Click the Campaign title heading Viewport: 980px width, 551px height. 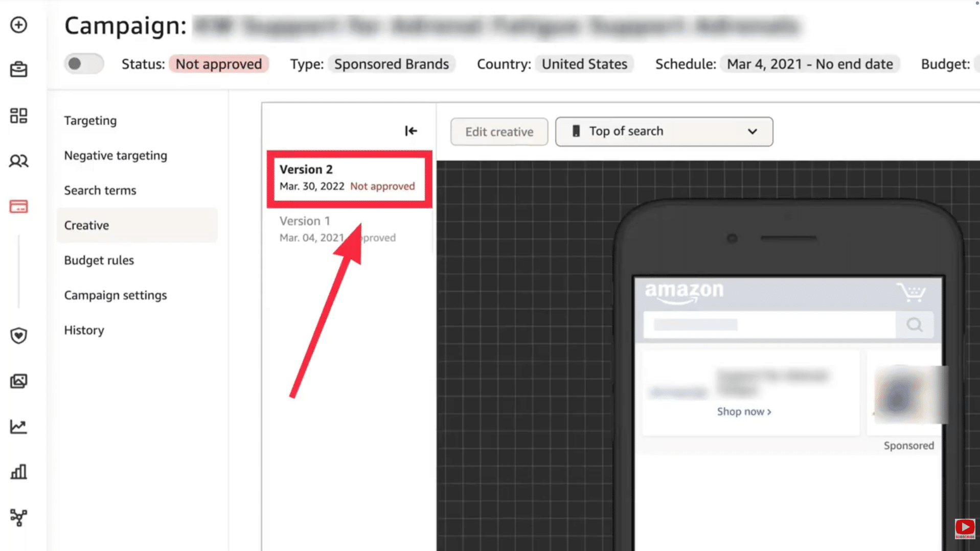(x=125, y=25)
